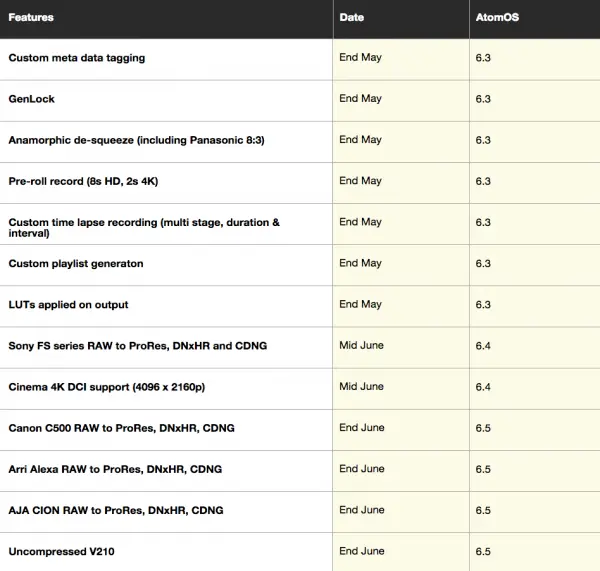Click Canon C500 RAW feature text
This screenshot has width=600, height=571.
click(x=121, y=428)
